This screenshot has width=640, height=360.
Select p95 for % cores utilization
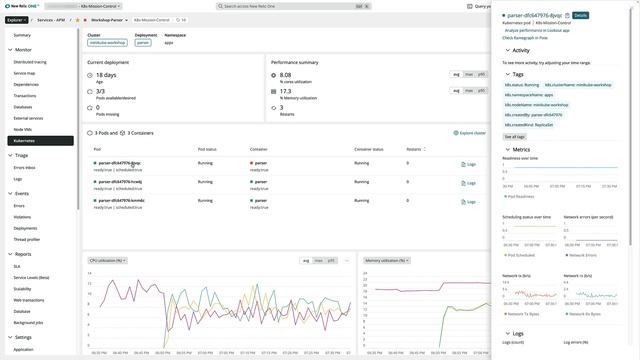point(482,74)
